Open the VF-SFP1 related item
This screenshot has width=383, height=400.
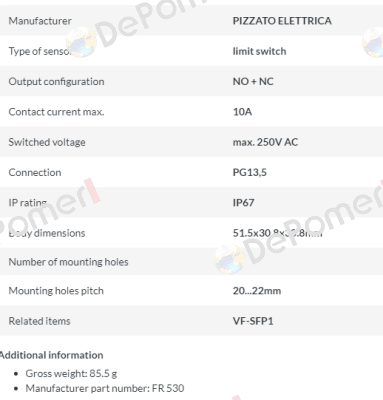[253, 321]
